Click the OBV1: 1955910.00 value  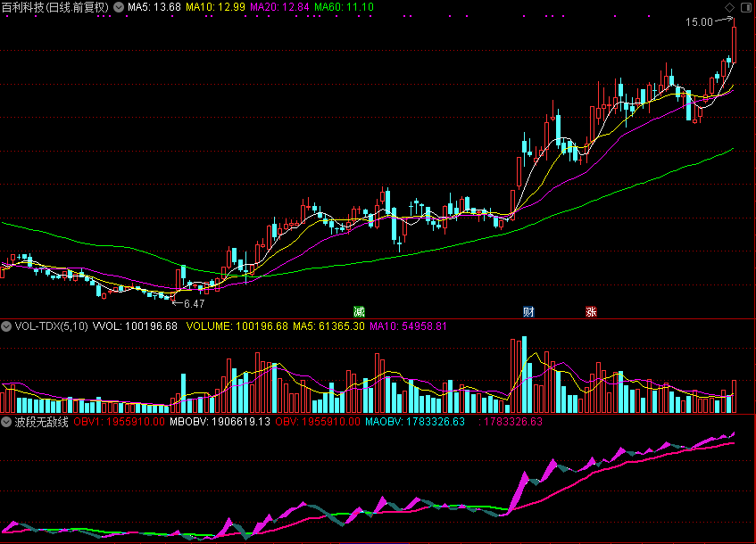point(119,422)
